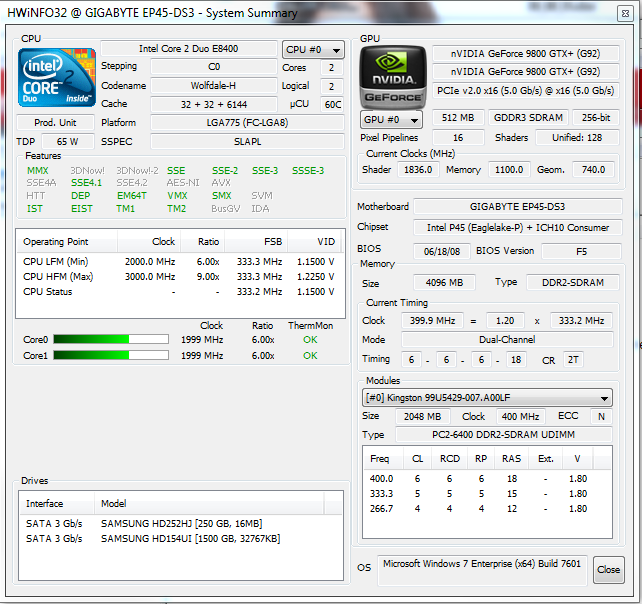
Task: Select the 400.0 frequency timing row
Action: coord(487,479)
